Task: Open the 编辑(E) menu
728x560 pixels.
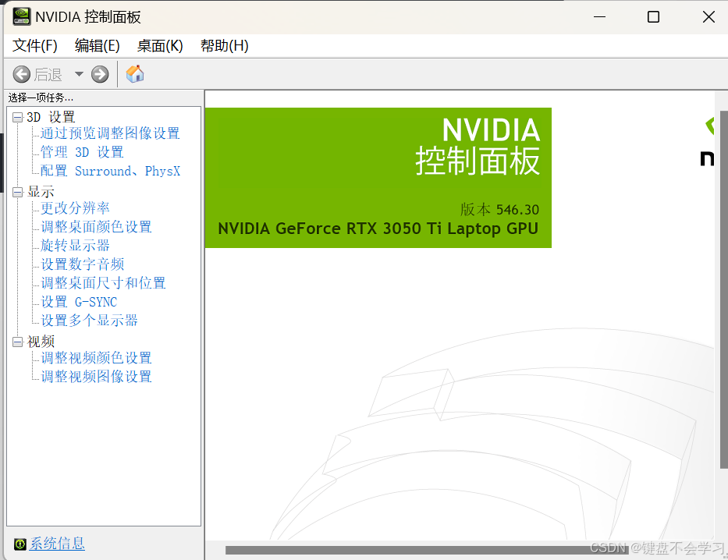Action: tap(97, 46)
